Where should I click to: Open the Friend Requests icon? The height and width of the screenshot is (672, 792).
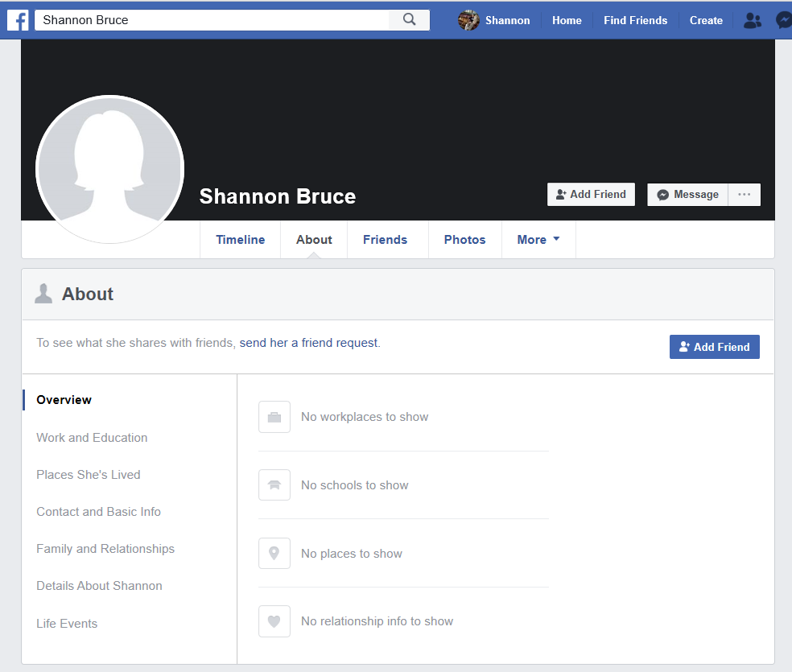(x=752, y=19)
